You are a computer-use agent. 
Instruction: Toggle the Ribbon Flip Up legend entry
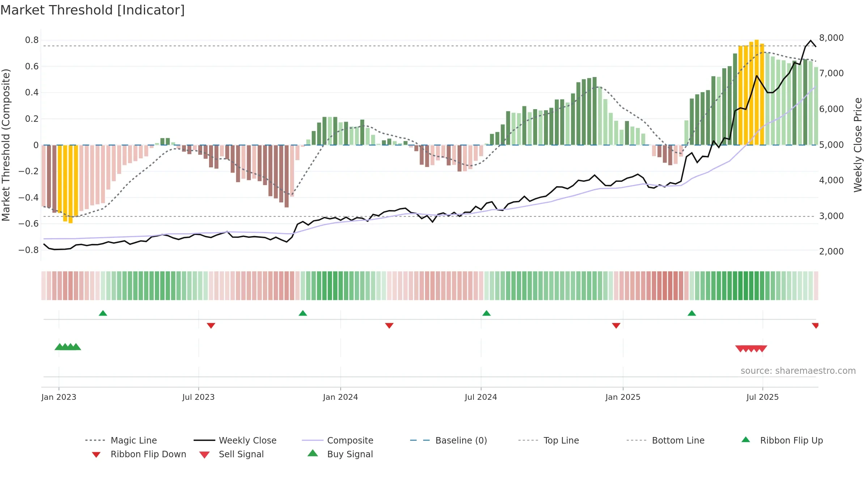[x=782, y=440]
